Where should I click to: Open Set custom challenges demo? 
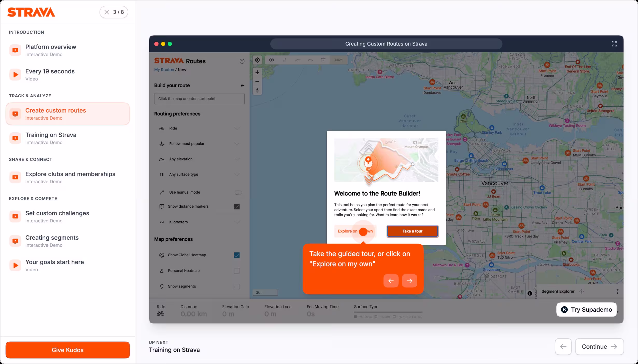68,216
